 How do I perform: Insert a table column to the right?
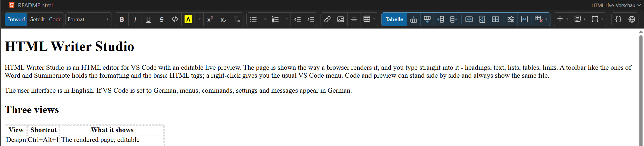(x=454, y=19)
